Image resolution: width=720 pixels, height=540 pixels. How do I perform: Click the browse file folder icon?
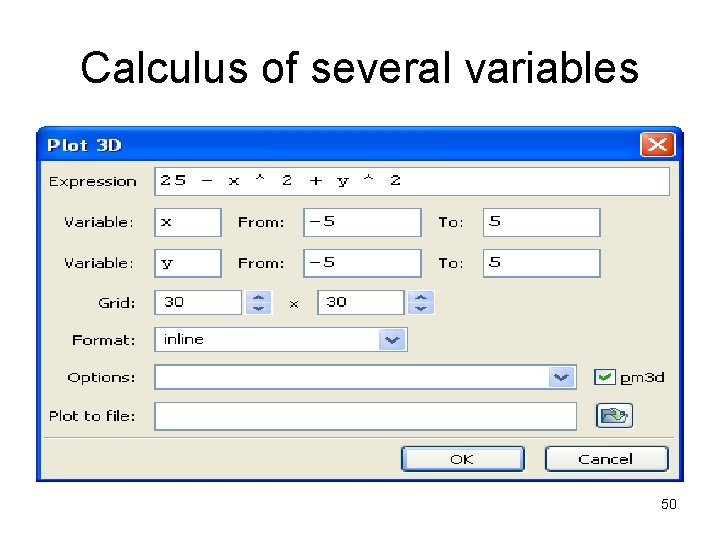click(615, 416)
